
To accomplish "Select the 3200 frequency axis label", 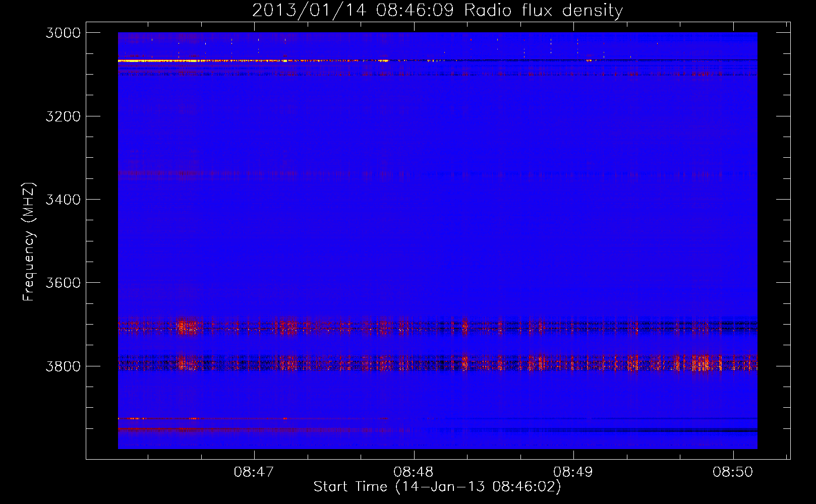I will 63,116.
